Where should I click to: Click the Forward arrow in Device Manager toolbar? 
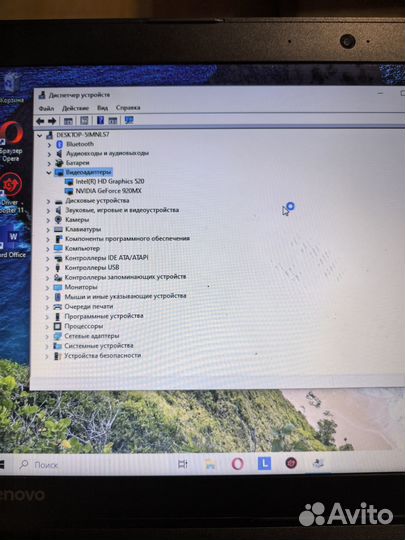click(x=52, y=121)
